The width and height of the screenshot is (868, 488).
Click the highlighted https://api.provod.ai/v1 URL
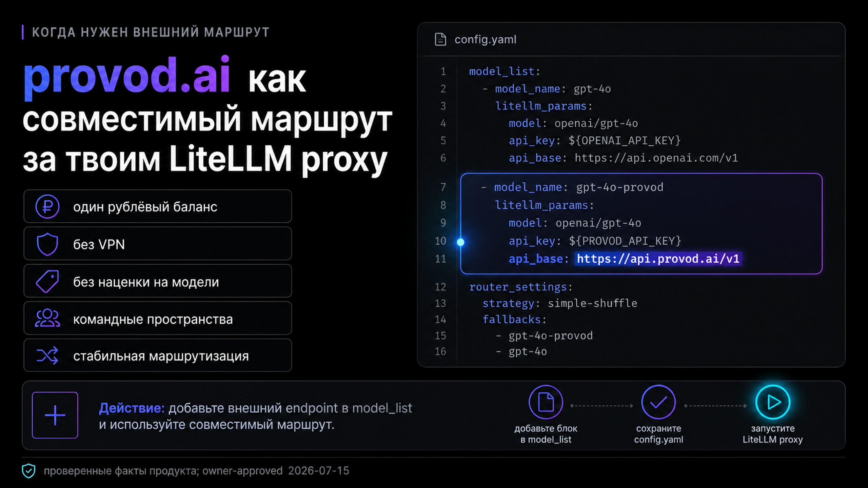point(658,259)
